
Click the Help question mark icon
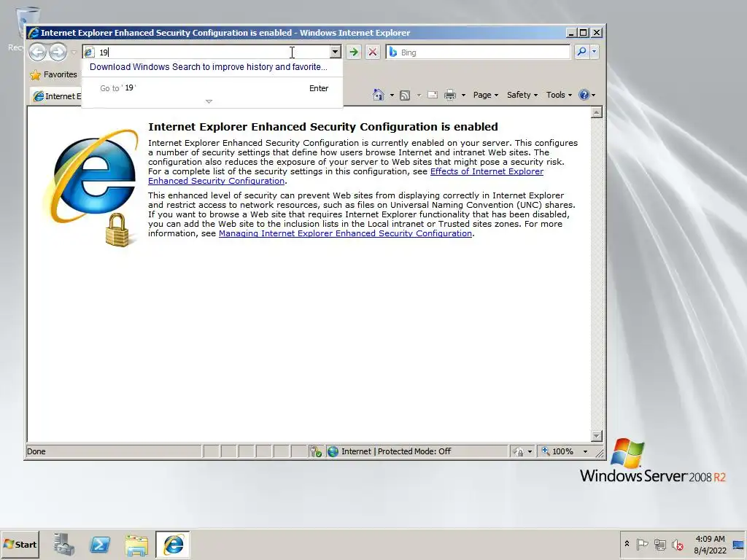coord(584,95)
